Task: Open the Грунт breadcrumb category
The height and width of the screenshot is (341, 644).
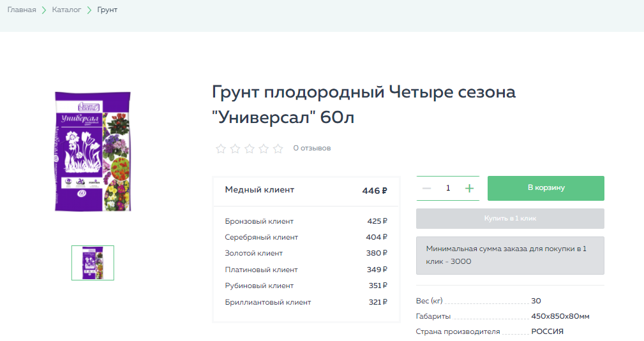Action: [107, 10]
